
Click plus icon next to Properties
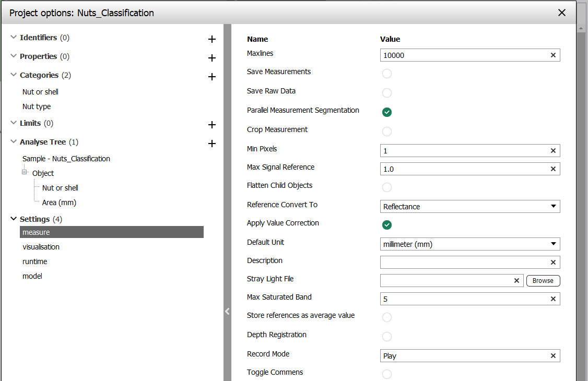[x=211, y=58]
